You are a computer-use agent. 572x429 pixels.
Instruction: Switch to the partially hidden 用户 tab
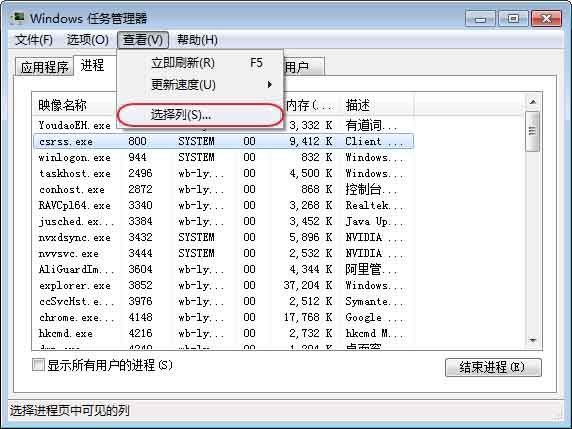tap(303, 67)
